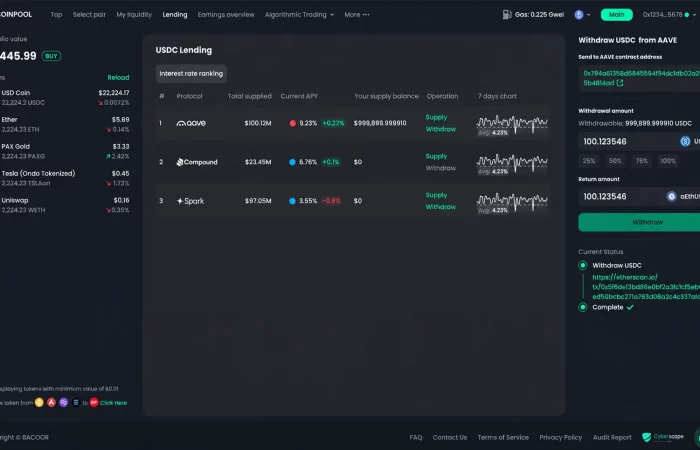Screen dimensions: 700x450
Task: Open the Contact Us footer link
Action: point(450,438)
